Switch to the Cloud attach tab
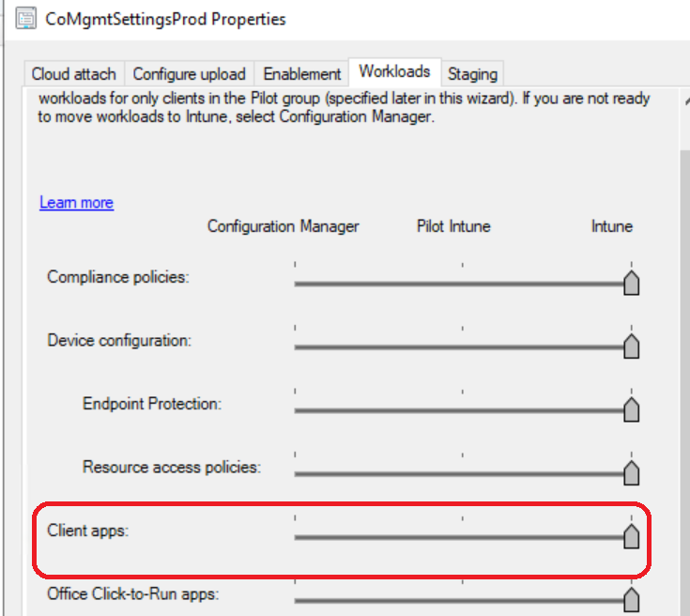This screenshot has width=690, height=616. point(74,74)
